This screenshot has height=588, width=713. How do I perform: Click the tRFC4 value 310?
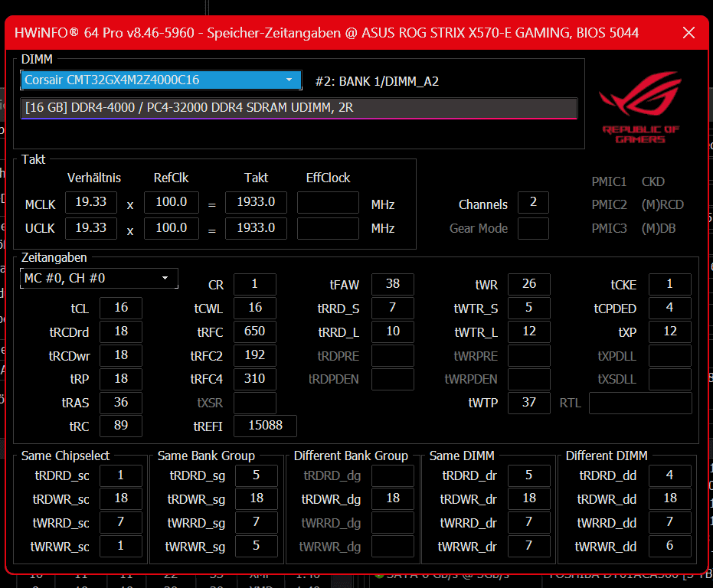click(254, 379)
